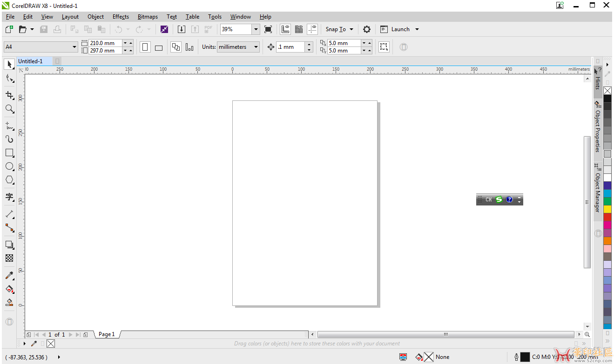This screenshot has width=614, height=364.
Task: Click the document palette eyedropper icon
Action: pyautogui.click(x=34, y=344)
